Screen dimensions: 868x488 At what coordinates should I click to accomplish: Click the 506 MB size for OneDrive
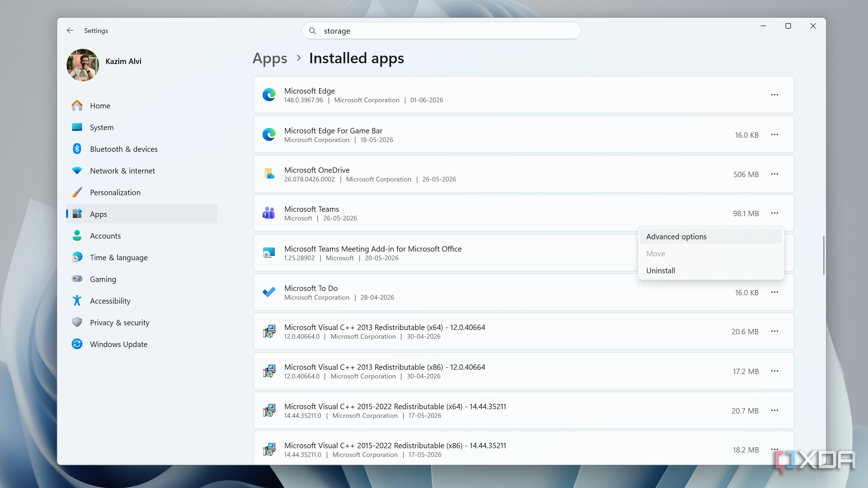coord(746,175)
